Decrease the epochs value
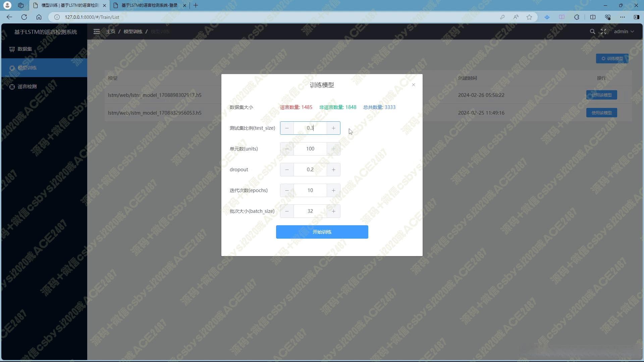The height and width of the screenshot is (362, 644). tap(287, 190)
